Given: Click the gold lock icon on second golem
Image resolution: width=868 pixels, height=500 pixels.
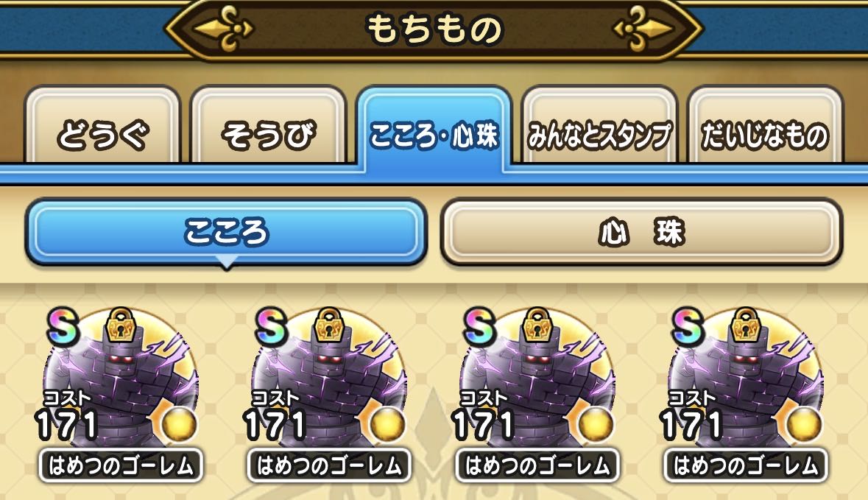Looking at the screenshot, I should pyautogui.click(x=329, y=325).
